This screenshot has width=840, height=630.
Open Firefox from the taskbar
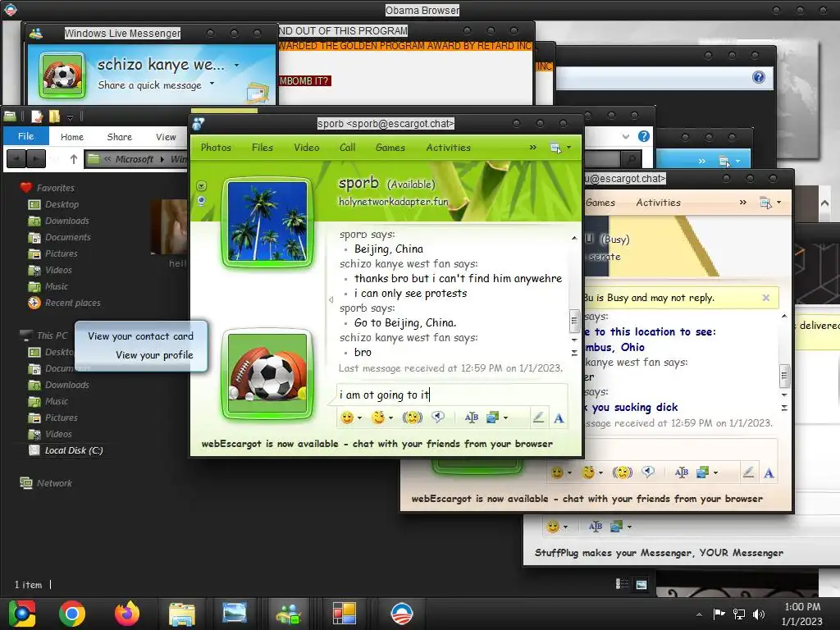click(127, 614)
